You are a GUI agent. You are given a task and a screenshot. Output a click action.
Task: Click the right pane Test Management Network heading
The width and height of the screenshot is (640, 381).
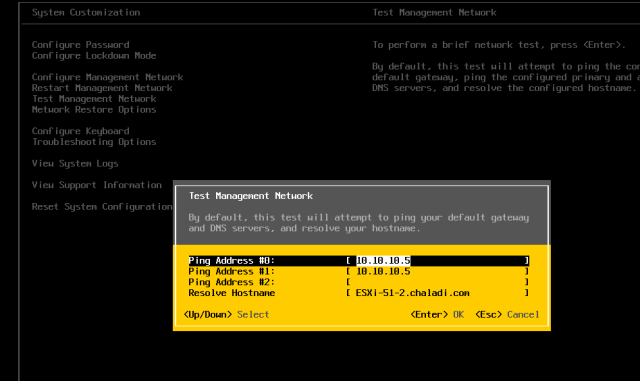point(434,13)
